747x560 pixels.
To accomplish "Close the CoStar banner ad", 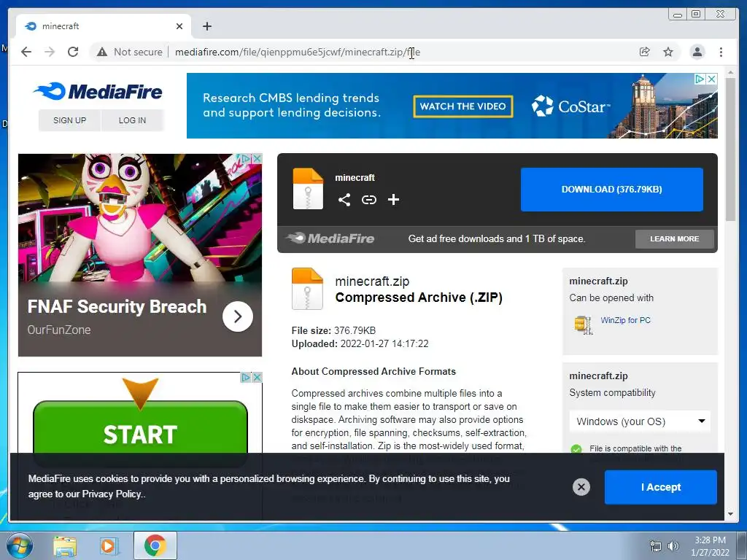I will click(712, 79).
